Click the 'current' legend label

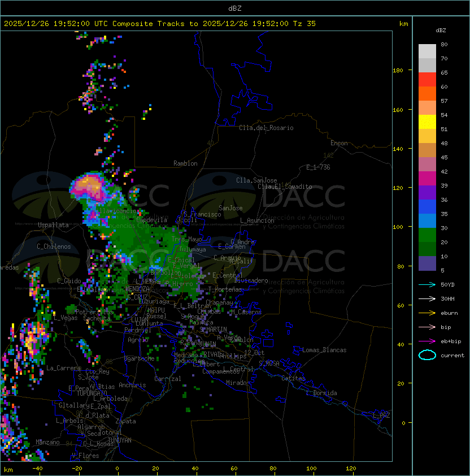point(452,356)
